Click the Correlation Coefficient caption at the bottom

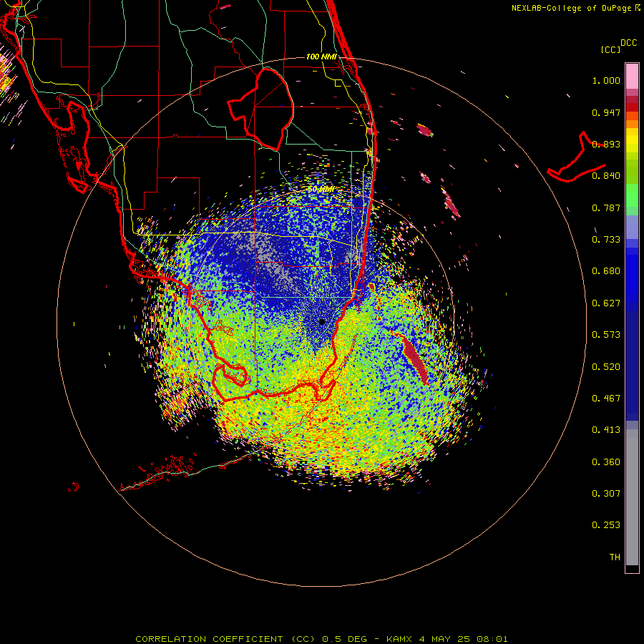(x=321, y=639)
